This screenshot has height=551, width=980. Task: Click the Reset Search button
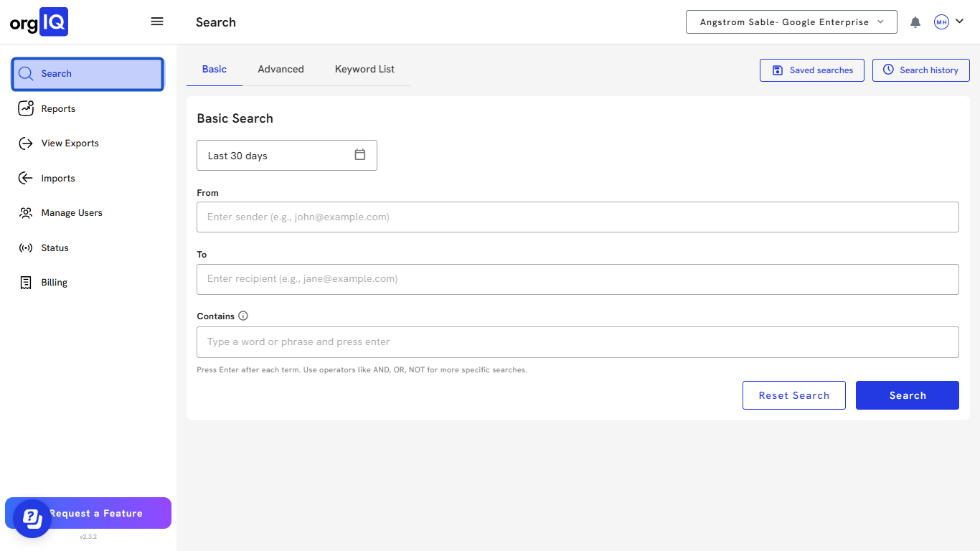point(793,395)
